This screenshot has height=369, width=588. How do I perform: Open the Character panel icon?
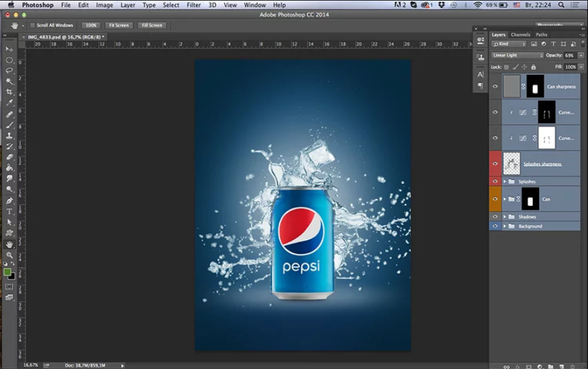[480, 74]
